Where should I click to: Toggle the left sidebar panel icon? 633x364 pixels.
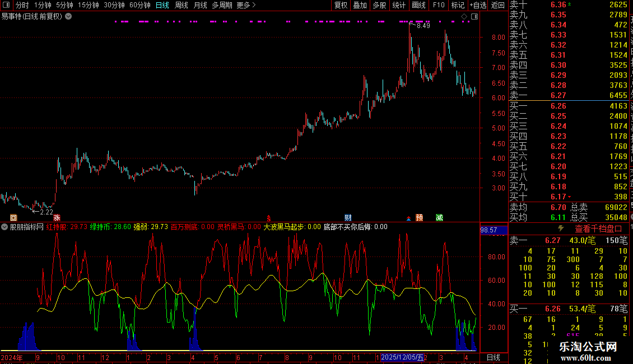pos(6,5)
